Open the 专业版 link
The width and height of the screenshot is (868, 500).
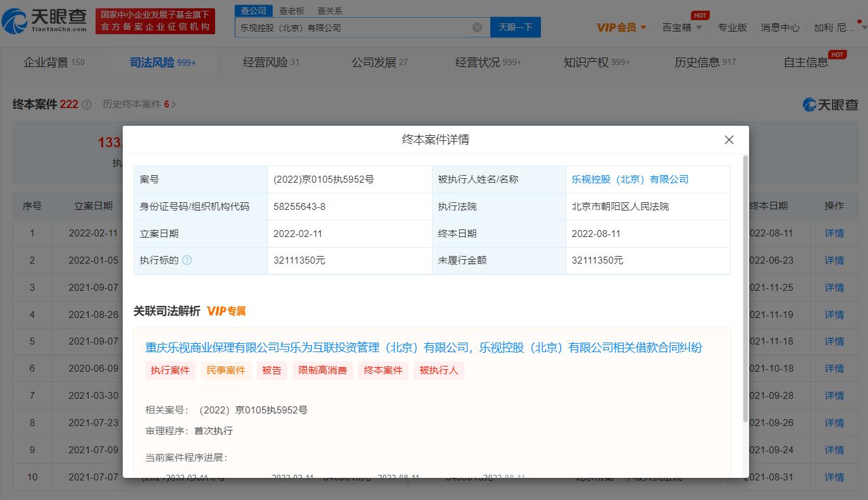coord(733,27)
